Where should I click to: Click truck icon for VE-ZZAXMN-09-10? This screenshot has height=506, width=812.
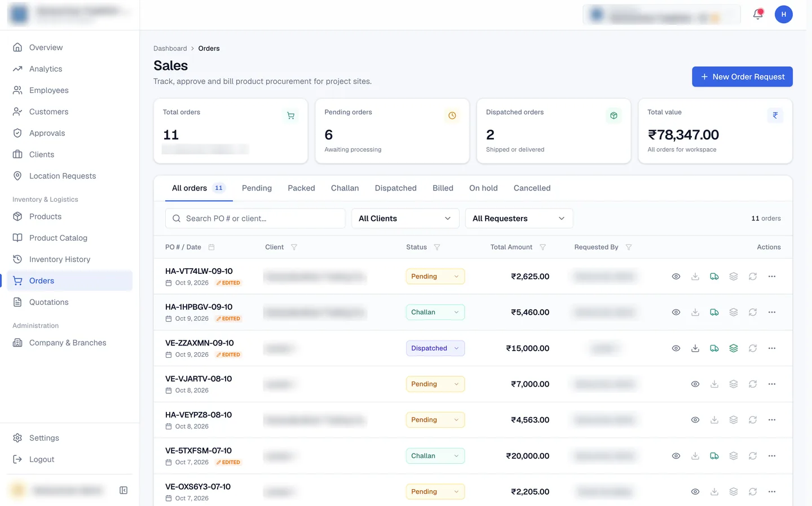[x=714, y=348]
